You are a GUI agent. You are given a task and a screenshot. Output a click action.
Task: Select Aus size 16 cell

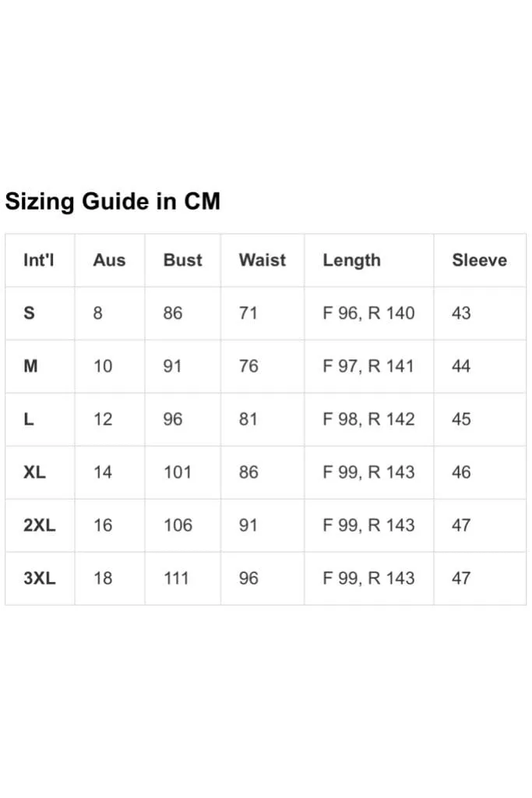coord(103,525)
